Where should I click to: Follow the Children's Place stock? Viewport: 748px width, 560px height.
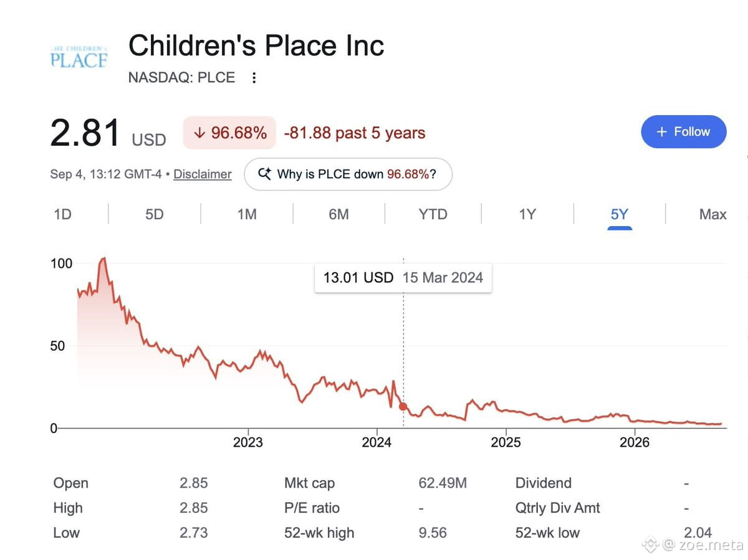[684, 131]
